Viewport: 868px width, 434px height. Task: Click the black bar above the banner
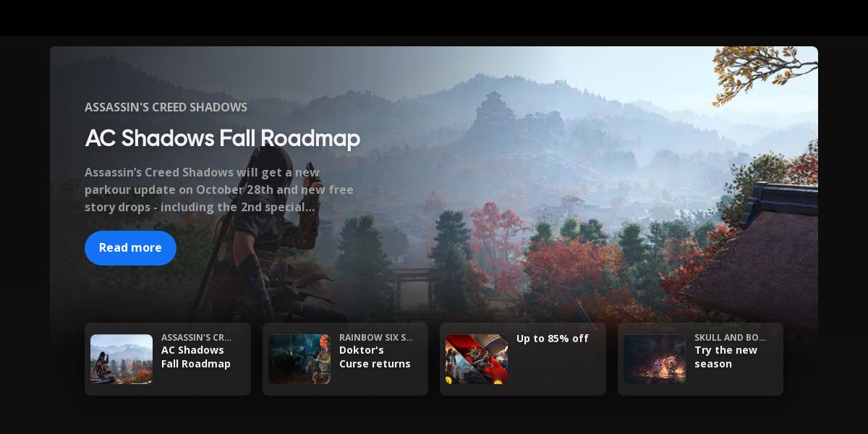pos(434,18)
